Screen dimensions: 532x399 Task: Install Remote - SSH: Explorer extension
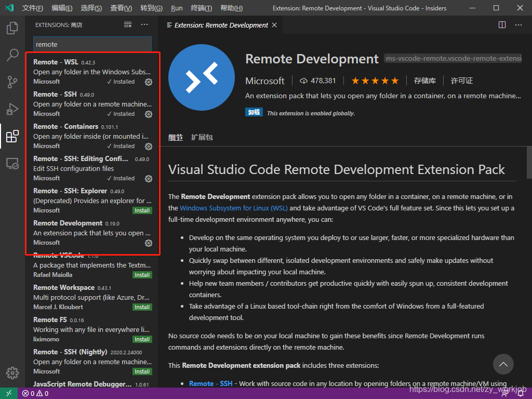tap(142, 210)
